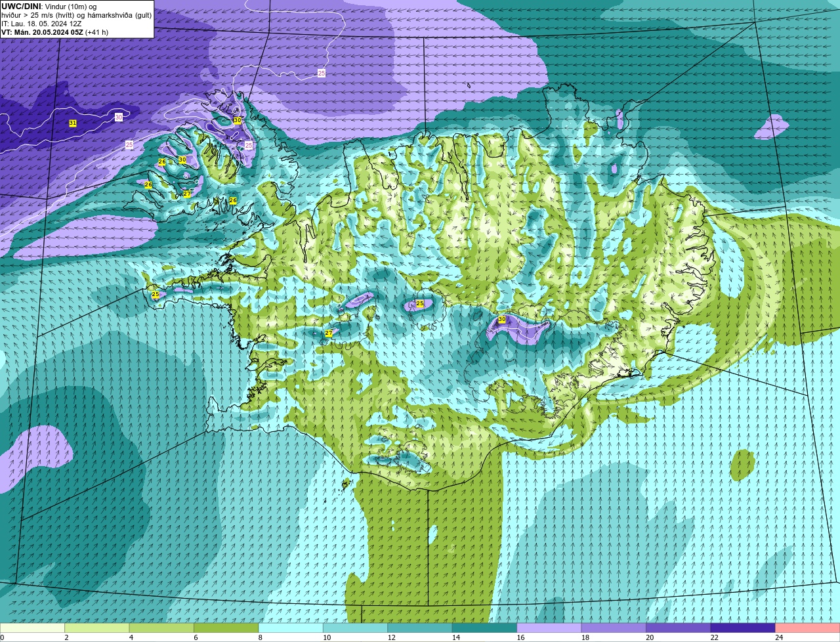Click the yellow 30 marker on Vatnajökull glacier
This screenshot has width=840, height=642.
tap(502, 319)
